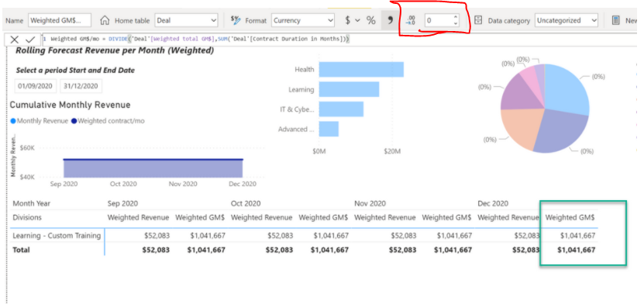Click the Rolling Forecast Revenue report title

coord(115,51)
